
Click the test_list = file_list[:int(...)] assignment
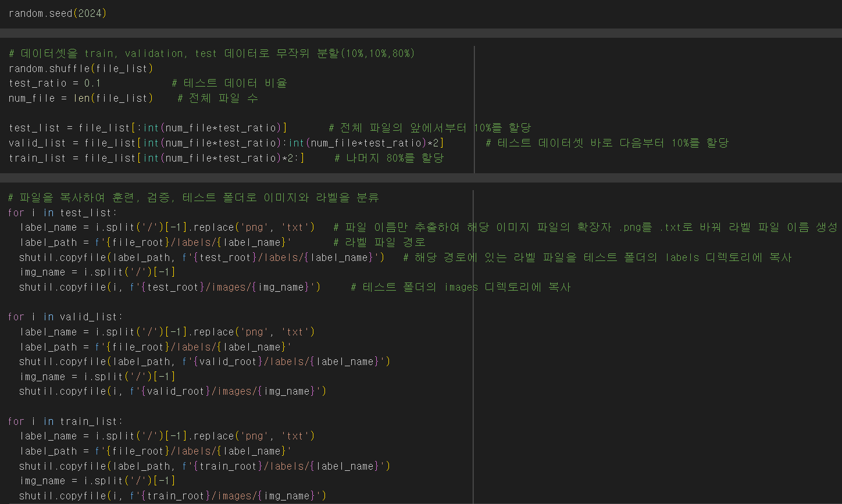[x=148, y=128]
